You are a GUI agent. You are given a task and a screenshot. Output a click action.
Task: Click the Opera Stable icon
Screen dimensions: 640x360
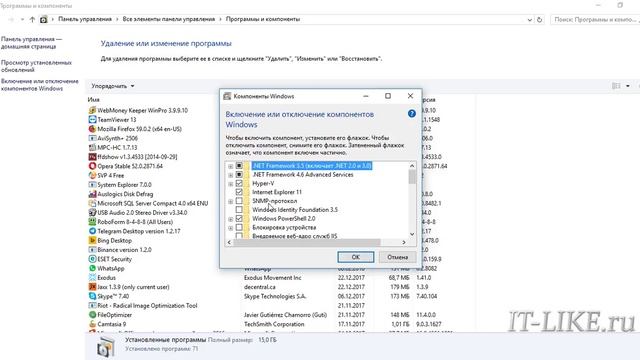pyautogui.click(x=92, y=166)
